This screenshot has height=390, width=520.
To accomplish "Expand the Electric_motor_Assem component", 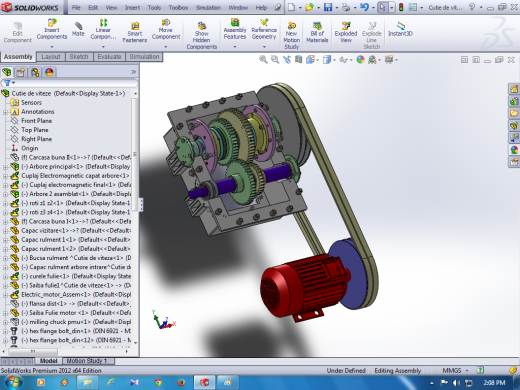I will (5, 295).
